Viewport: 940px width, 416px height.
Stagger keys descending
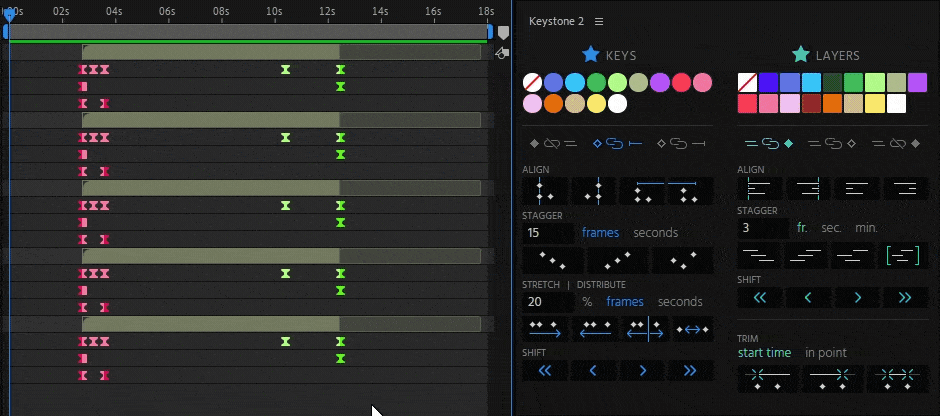[x=552, y=260]
